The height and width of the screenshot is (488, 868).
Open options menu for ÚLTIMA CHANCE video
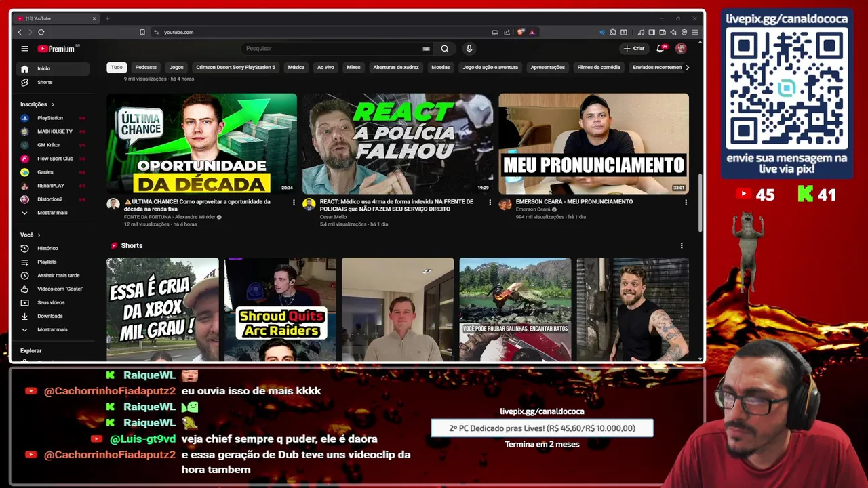294,202
